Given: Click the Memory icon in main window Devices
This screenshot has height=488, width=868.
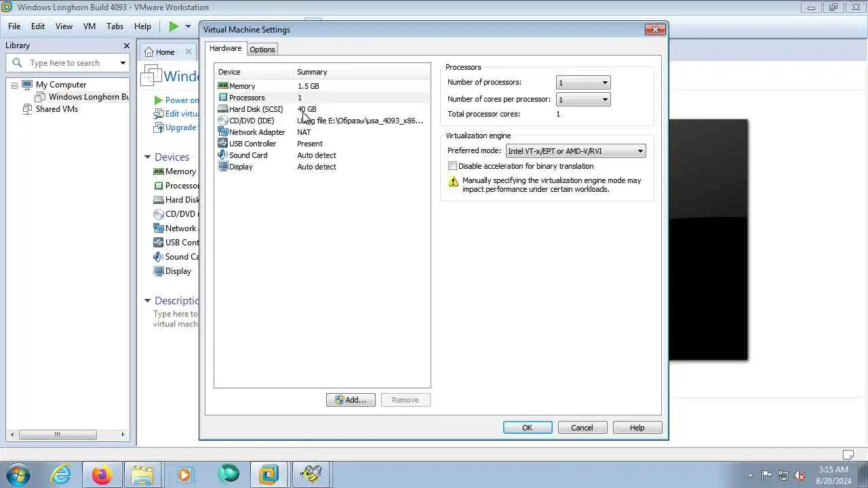Looking at the screenshot, I should (159, 171).
